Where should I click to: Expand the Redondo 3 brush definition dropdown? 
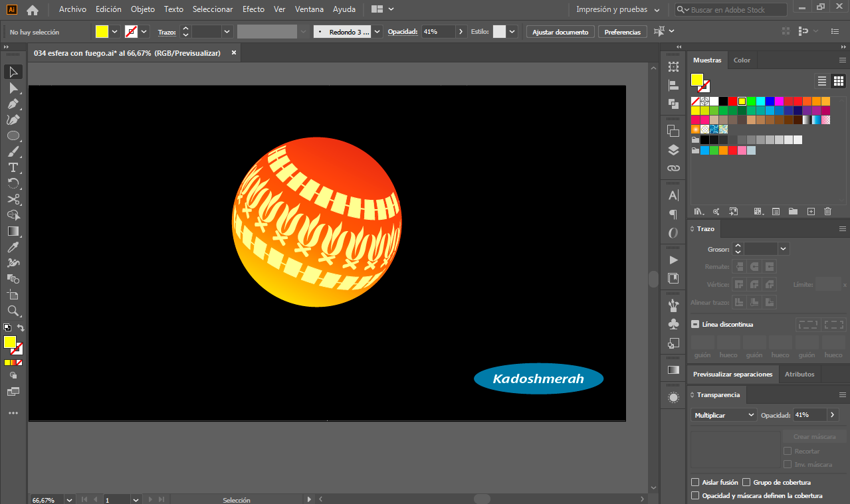point(377,32)
